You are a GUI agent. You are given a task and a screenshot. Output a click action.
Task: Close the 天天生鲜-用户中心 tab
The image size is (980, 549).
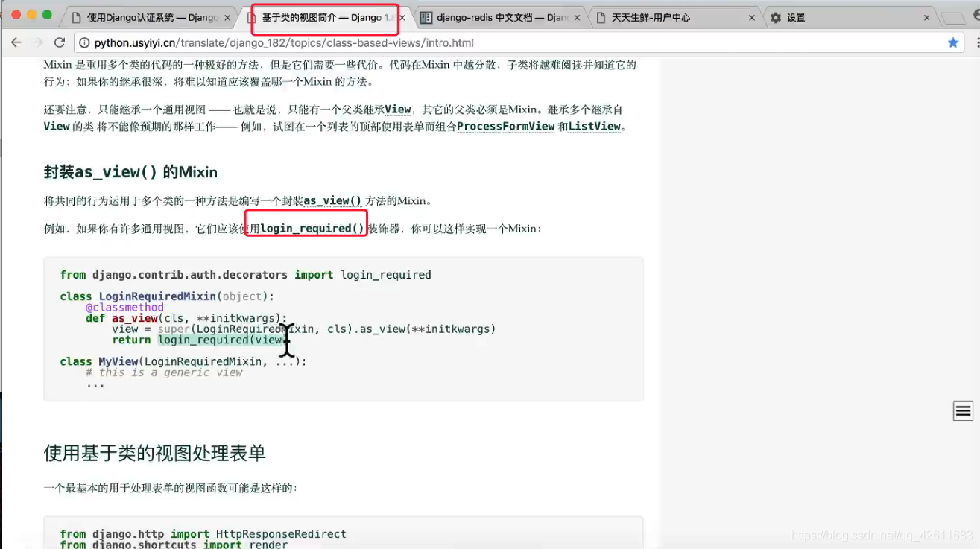tap(752, 18)
